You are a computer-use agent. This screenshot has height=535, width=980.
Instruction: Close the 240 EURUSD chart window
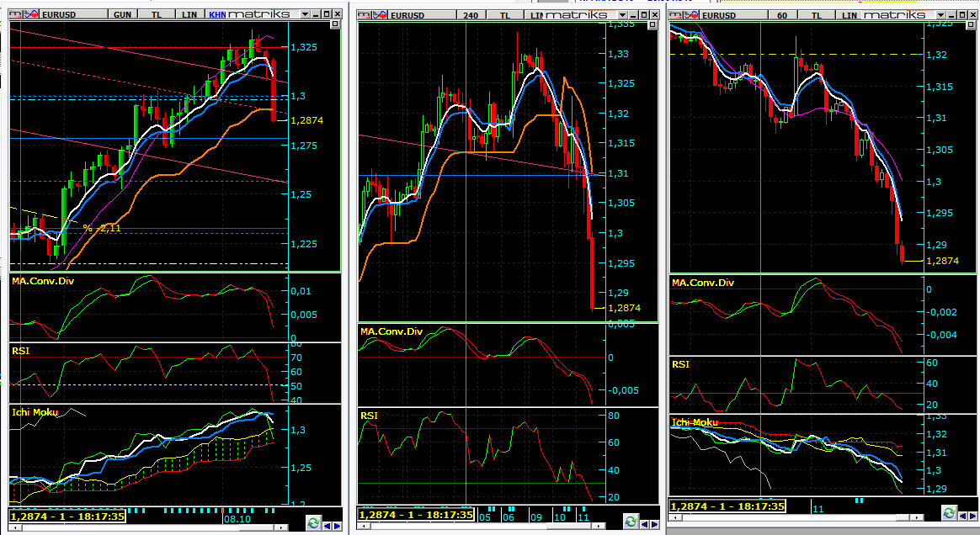click(x=654, y=15)
